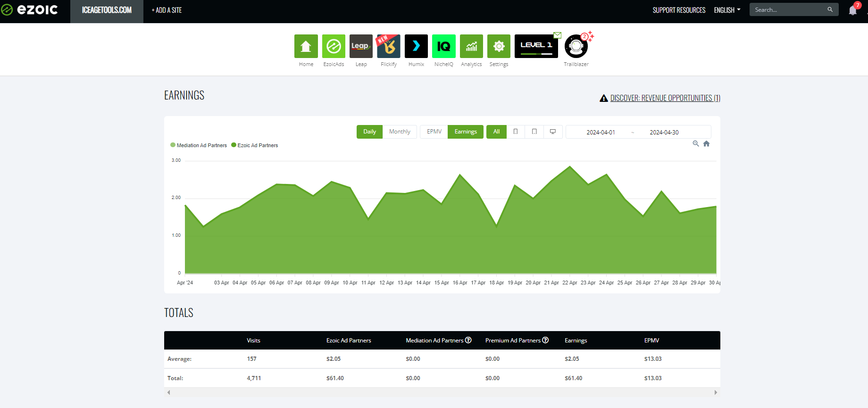Click the table scrollbar right arrow
Image resolution: width=868 pixels, height=408 pixels.
coord(716,392)
